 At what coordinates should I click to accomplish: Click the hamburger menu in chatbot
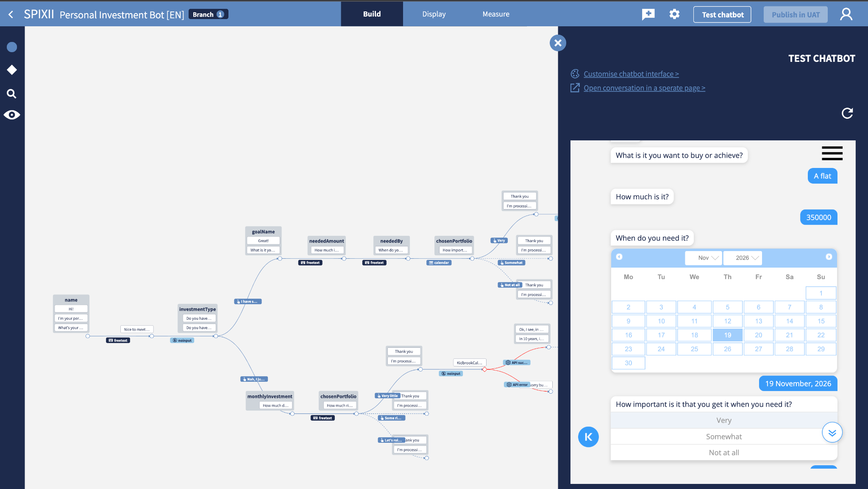pos(832,153)
